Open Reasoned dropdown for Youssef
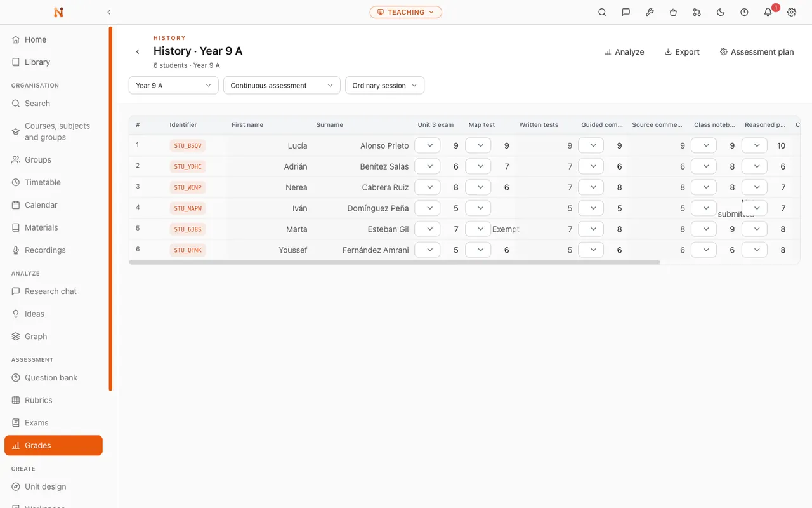Viewport: 812px width, 508px height. click(755, 250)
